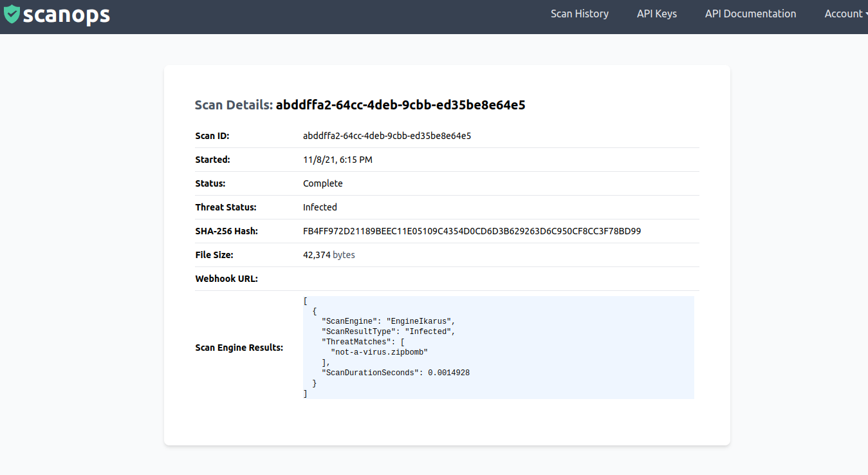This screenshot has height=475, width=868.
Task: Click the Started date 11/8/21, 6:15 PM
Action: 338,160
